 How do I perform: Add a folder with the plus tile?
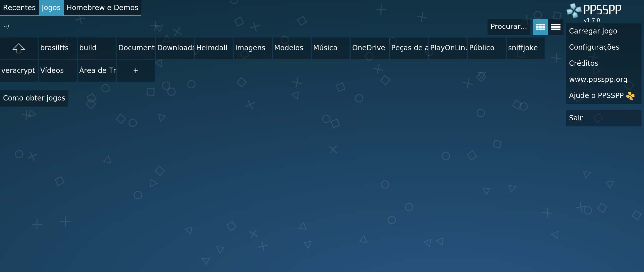136,71
